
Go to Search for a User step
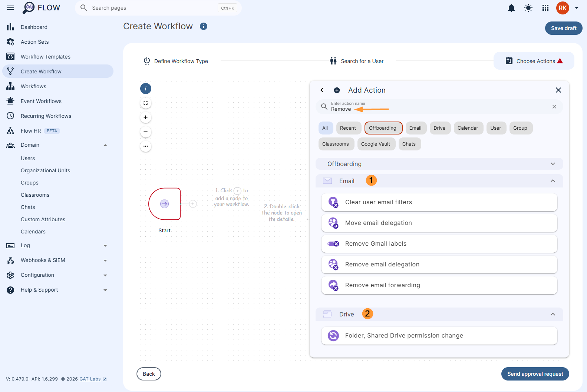pos(357,61)
